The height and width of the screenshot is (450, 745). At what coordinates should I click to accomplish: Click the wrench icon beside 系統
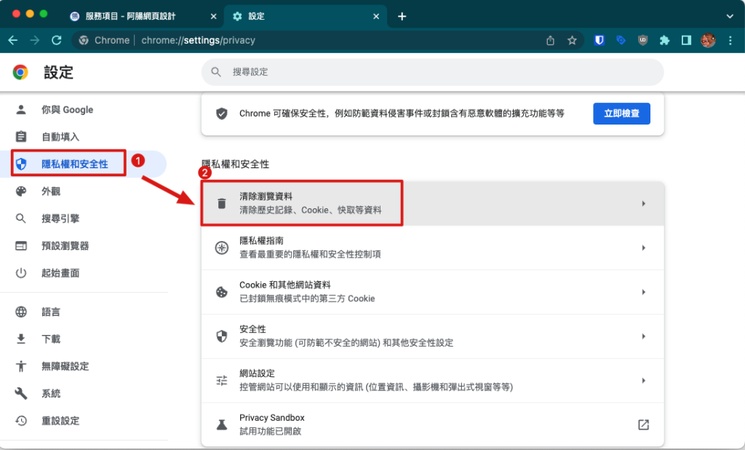pos(21,393)
